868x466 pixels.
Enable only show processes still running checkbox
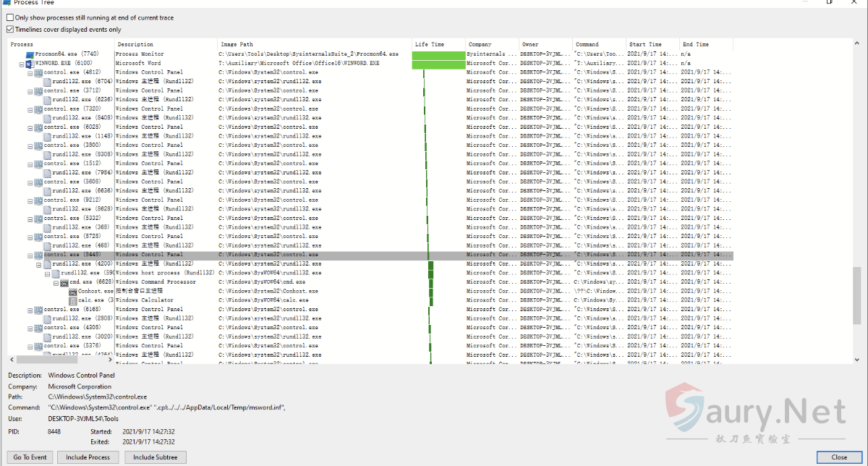tap(10, 17)
